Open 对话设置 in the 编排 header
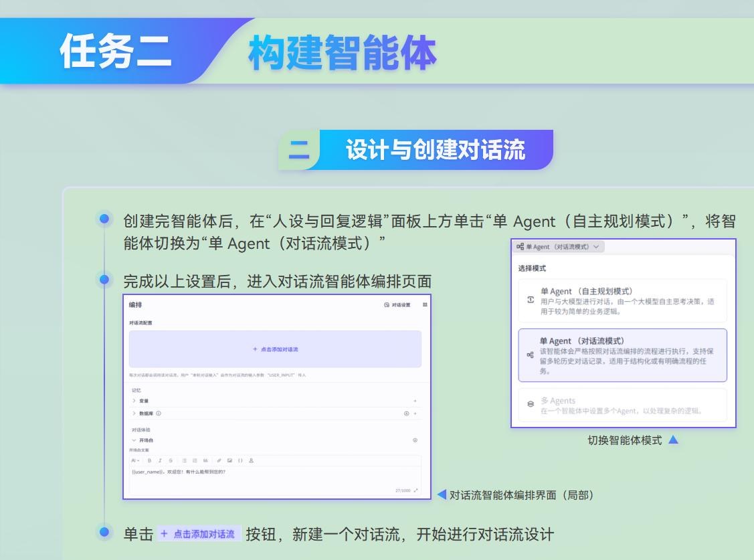This screenshot has height=560, width=754. coord(397,305)
